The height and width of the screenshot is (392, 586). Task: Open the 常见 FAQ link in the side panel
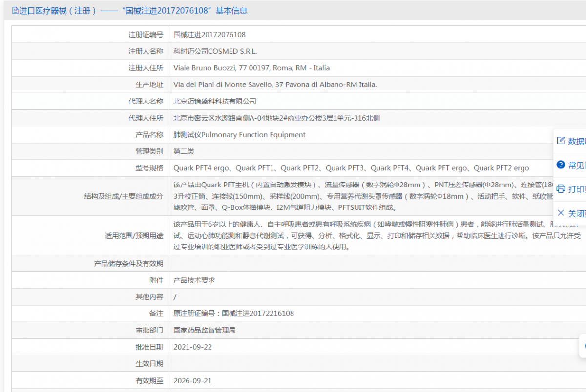point(577,165)
